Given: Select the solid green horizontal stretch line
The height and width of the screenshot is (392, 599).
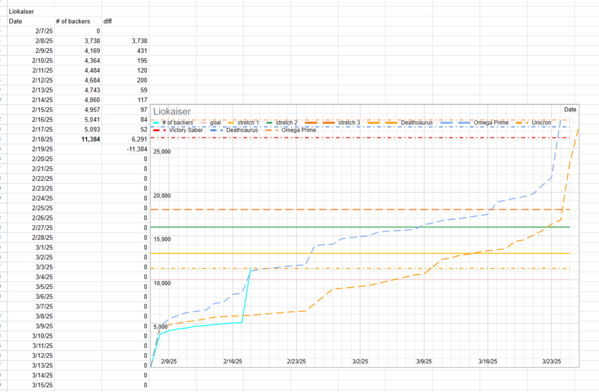Looking at the screenshot, I should [x=360, y=227].
